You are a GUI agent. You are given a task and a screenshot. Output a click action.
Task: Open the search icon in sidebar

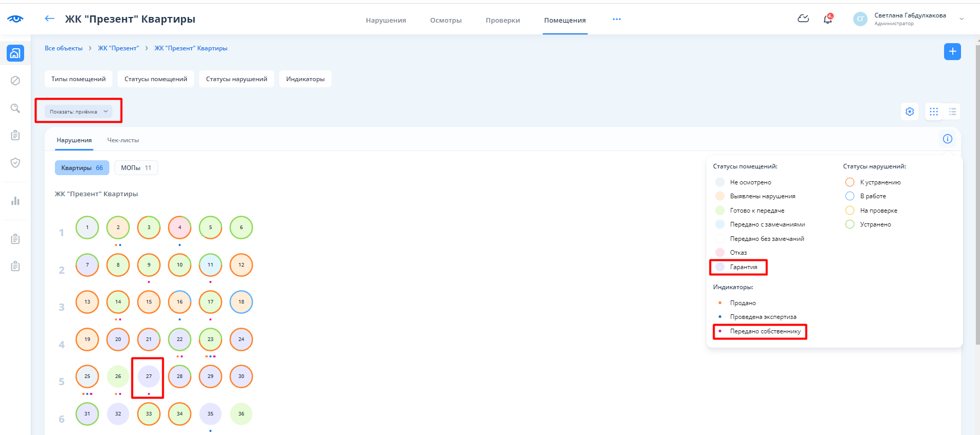coord(15,108)
